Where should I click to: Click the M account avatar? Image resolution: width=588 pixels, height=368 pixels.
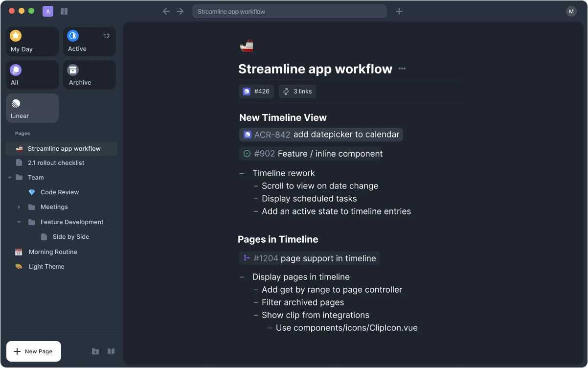[571, 11]
